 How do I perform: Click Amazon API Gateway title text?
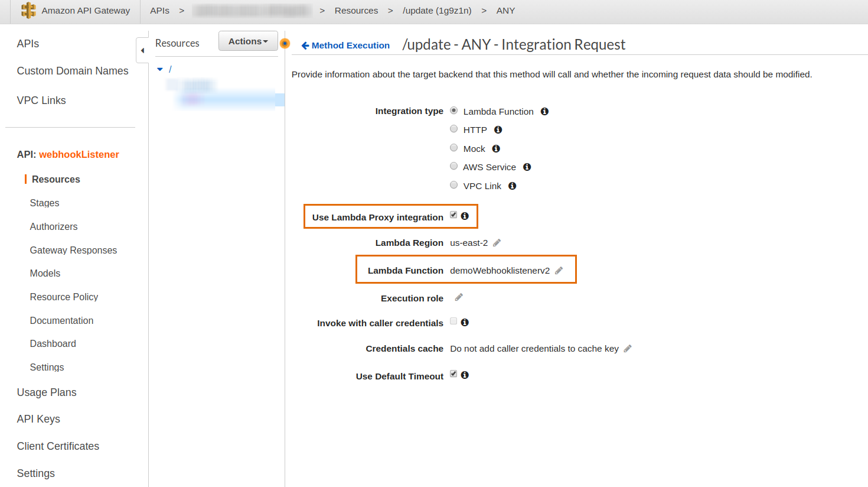pyautogui.click(x=86, y=11)
